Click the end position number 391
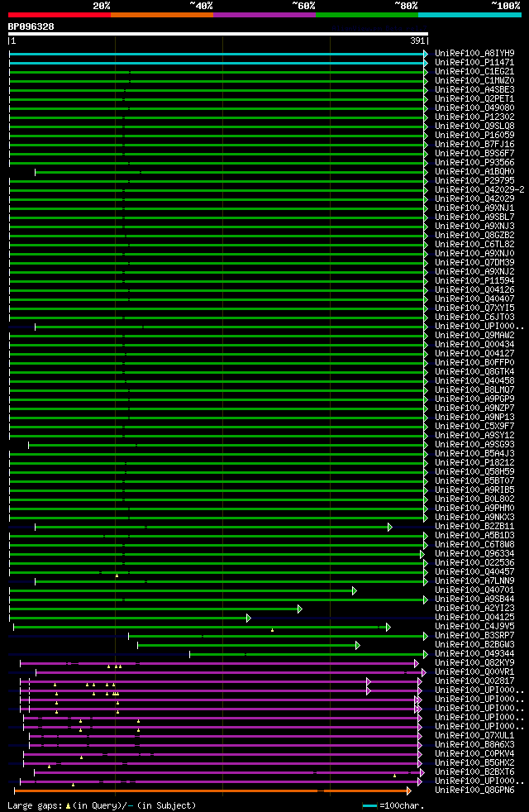 [x=417, y=41]
